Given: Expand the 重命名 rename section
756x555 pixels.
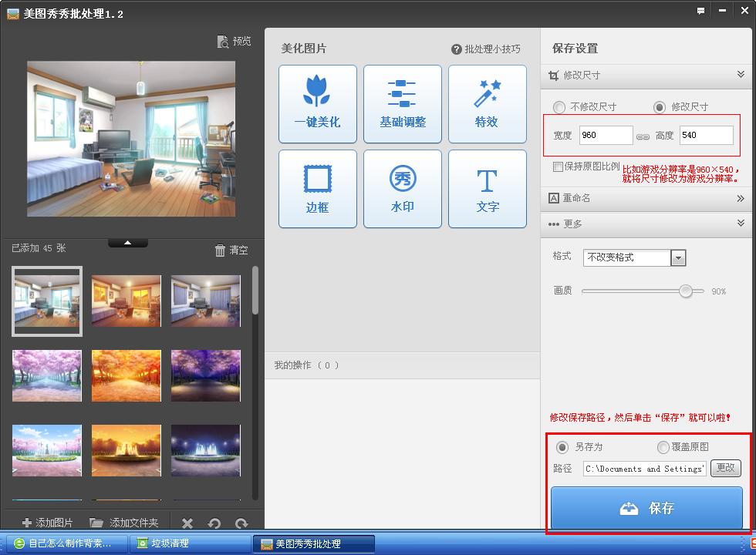Looking at the screenshot, I should (x=646, y=199).
